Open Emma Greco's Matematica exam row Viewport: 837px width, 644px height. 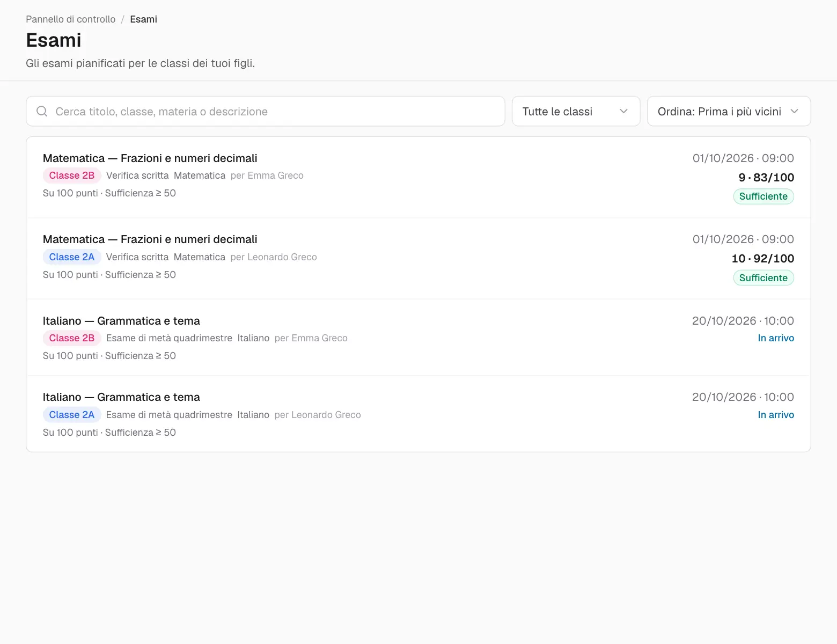coord(418,177)
